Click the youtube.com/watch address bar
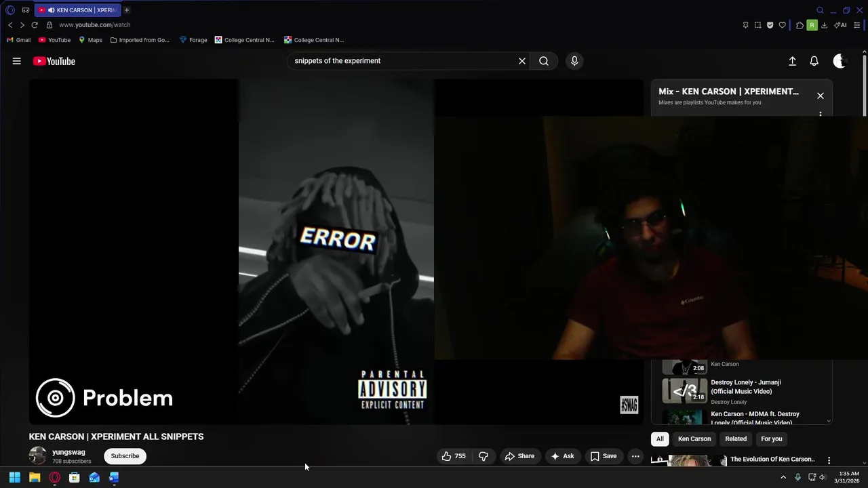The image size is (868, 488). coord(95,25)
